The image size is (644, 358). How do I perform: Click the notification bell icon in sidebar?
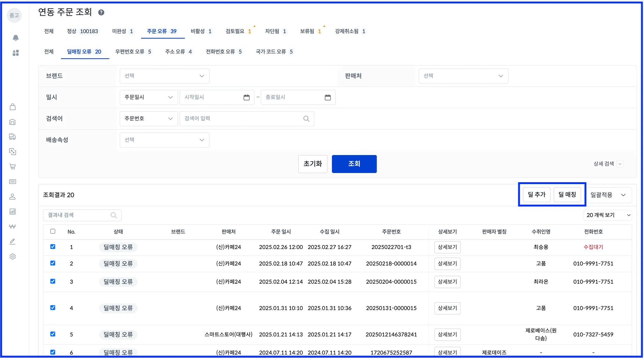(x=15, y=38)
